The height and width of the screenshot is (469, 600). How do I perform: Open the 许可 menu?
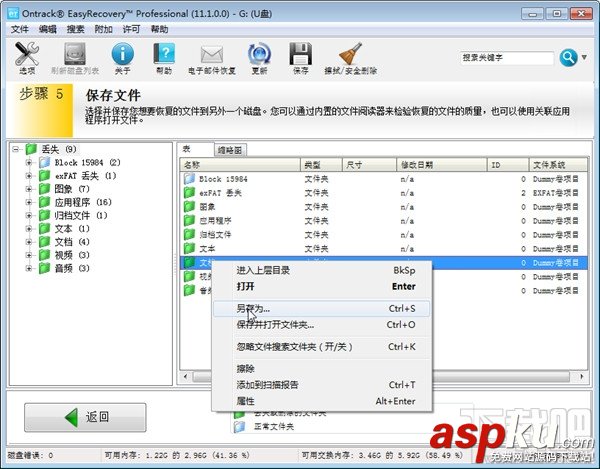(x=131, y=29)
